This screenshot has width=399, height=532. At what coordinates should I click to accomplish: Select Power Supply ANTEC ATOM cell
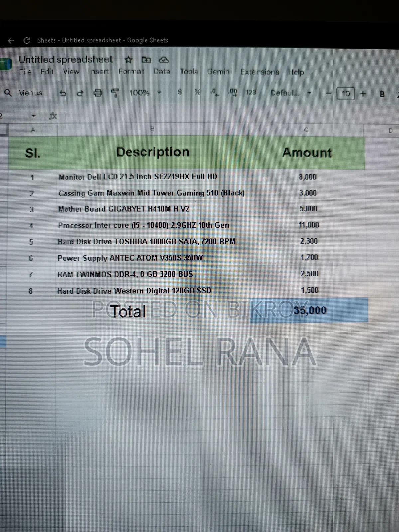(152, 258)
